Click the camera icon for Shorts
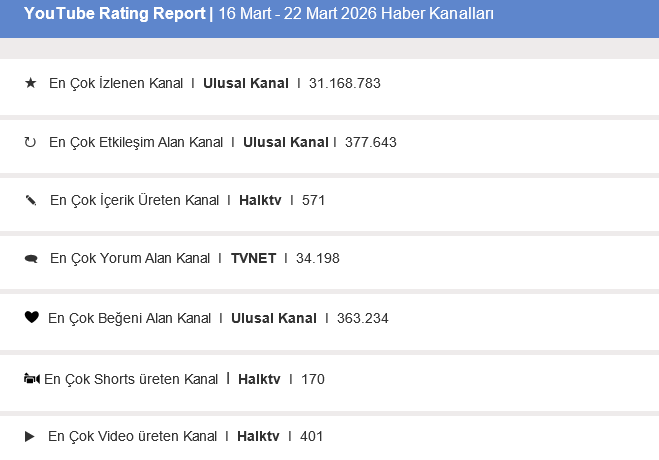 point(31,379)
